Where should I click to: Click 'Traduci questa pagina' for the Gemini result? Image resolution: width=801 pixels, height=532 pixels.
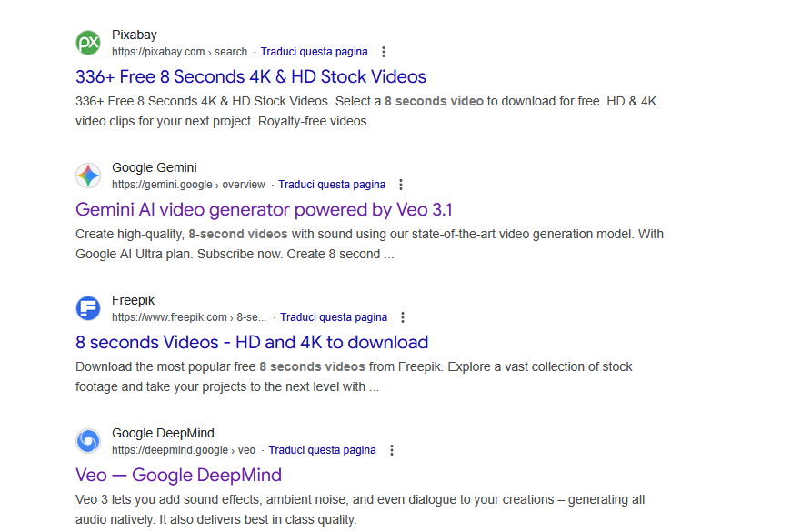point(332,185)
